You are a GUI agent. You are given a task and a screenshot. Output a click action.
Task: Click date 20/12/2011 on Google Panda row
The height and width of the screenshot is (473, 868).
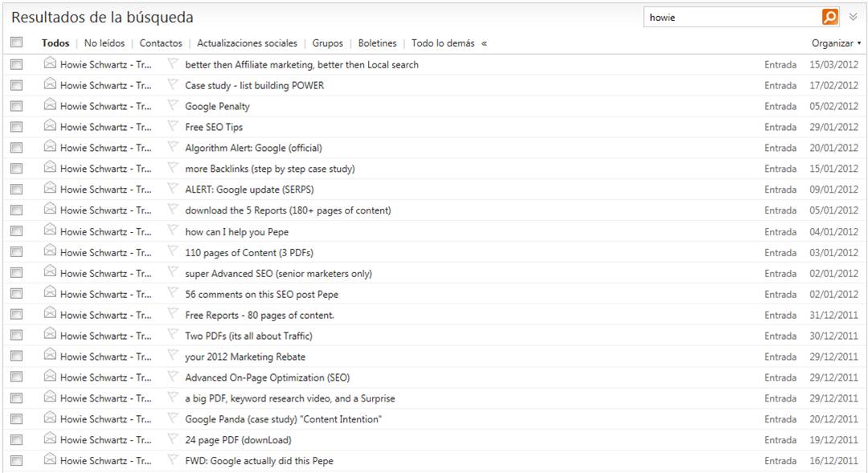[833, 419]
